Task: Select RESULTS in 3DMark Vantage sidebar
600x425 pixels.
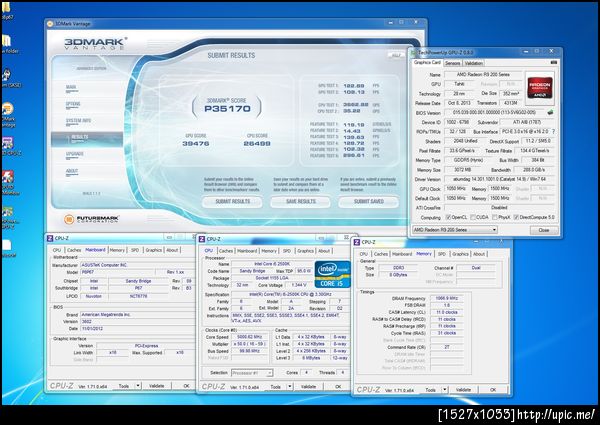Action: tap(87, 138)
